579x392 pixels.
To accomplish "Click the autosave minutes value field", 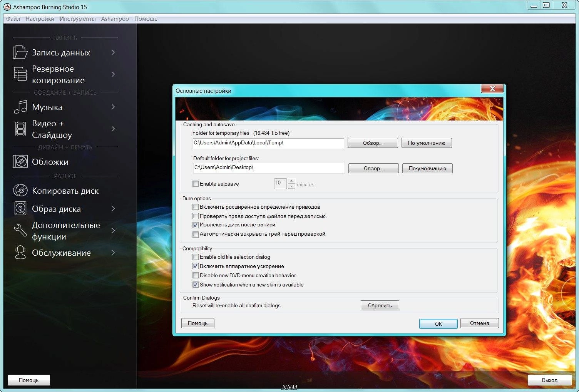I will click(280, 183).
